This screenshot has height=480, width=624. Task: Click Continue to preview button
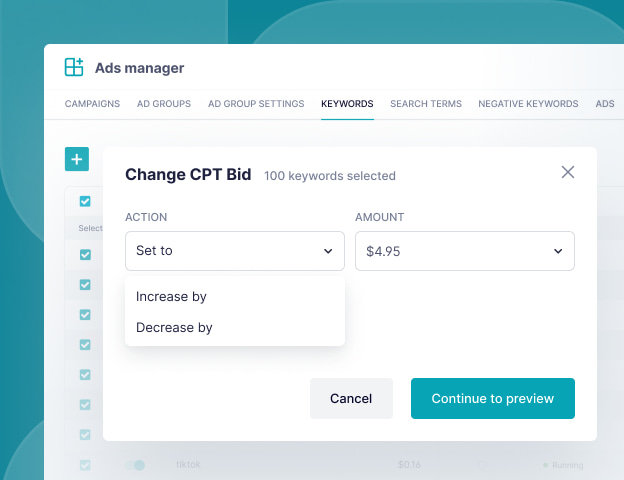[x=493, y=398]
